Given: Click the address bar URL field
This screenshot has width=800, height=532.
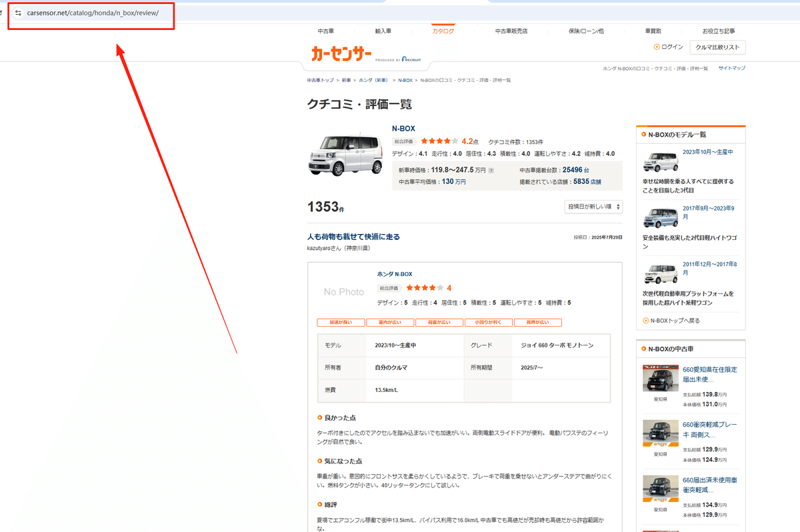Looking at the screenshot, I should tap(93, 13).
